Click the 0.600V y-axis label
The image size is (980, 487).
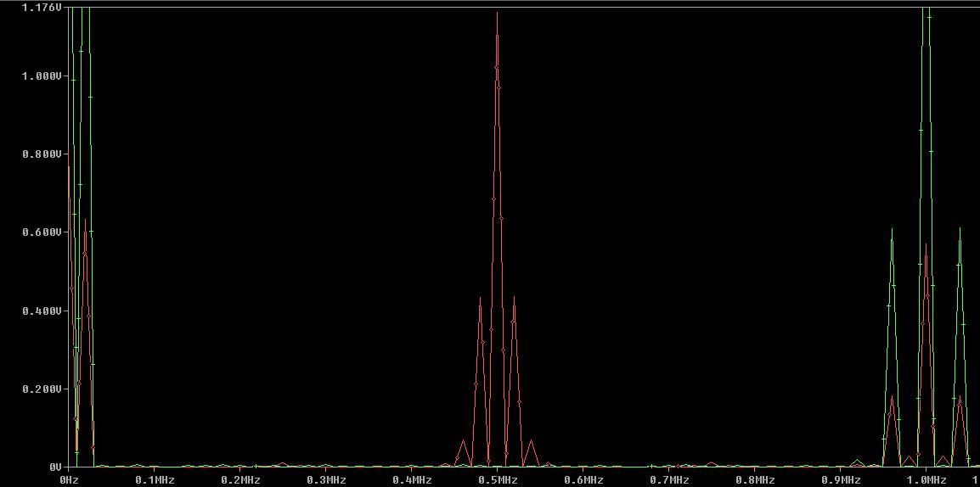[42, 232]
